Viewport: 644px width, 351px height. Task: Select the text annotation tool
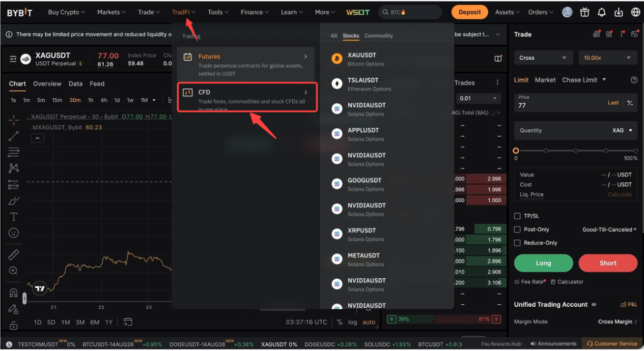(x=14, y=217)
